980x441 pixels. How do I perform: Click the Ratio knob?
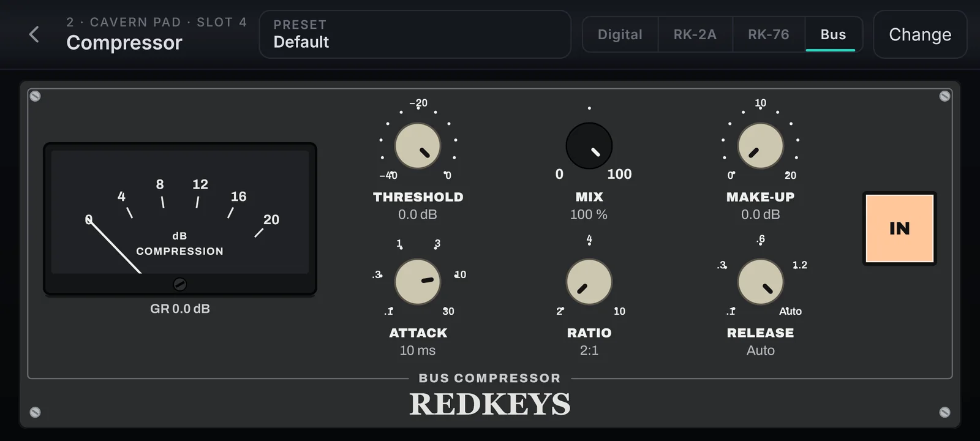(x=589, y=282)
